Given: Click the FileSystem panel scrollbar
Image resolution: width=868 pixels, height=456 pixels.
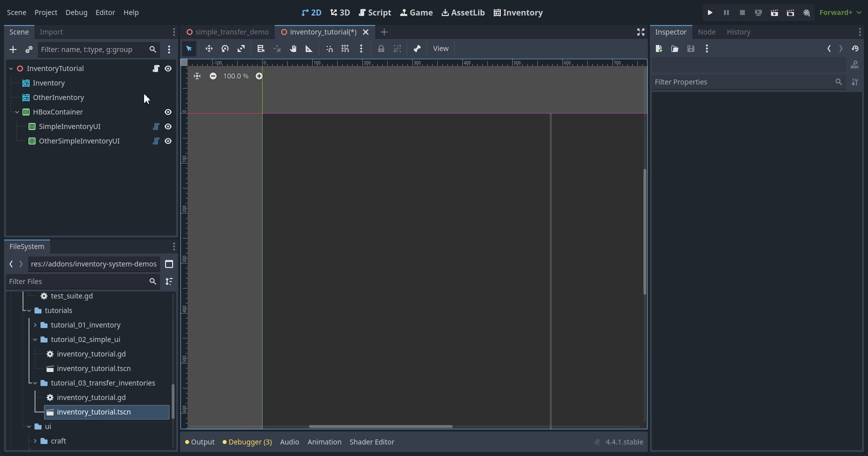Looking at the screenshot, I should pyautogui.click(x=173, y=401).
